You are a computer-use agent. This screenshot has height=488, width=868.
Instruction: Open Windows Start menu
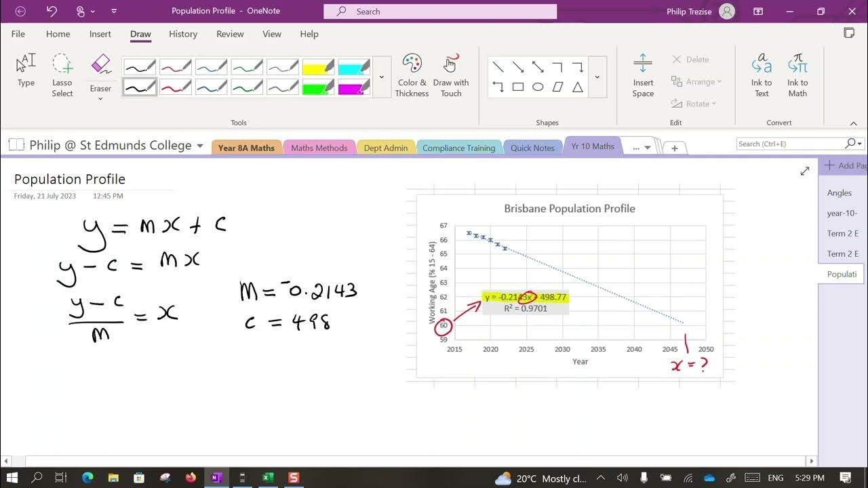(x=12, y=478)
